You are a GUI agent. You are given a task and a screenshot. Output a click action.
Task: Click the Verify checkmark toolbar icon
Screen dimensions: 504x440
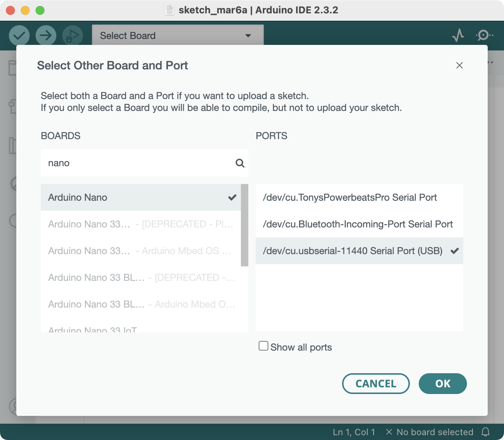[x=19, y=36]
